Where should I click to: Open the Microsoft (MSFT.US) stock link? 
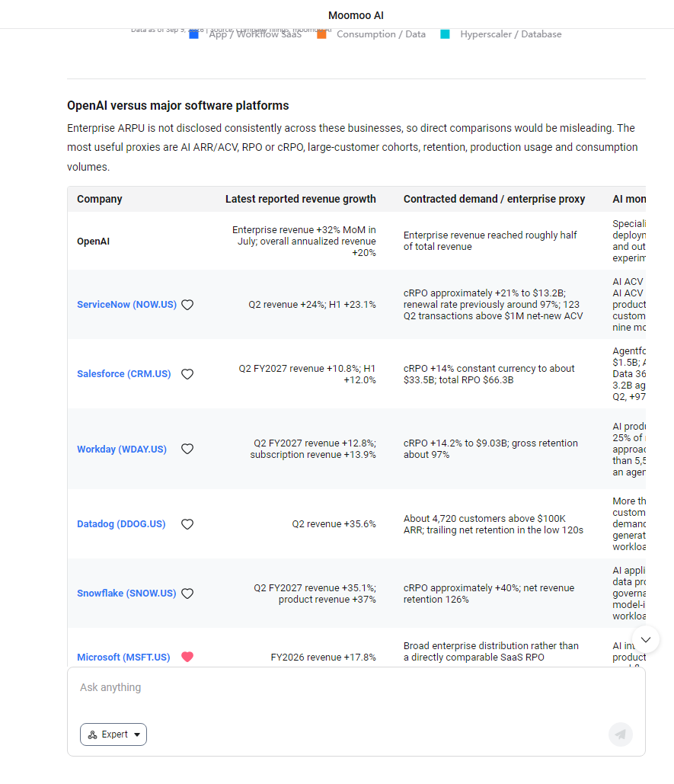[x=123, y=657]
